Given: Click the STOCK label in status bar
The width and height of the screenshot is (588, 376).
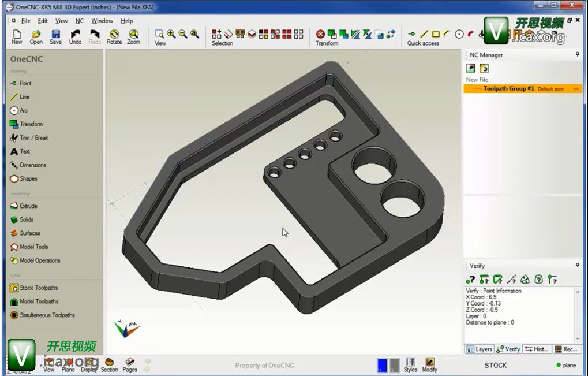Looking at the screenshot, I should coord(495,365).
